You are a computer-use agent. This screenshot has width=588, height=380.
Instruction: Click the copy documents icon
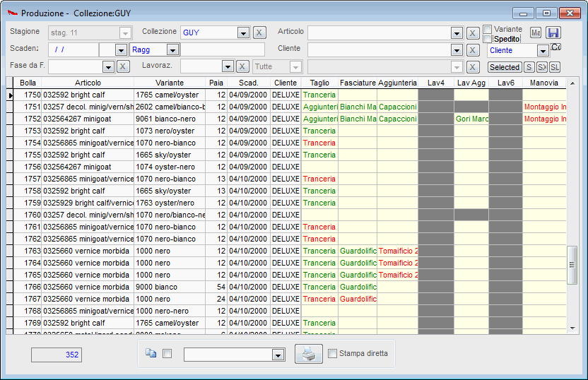pyautogui.click(x=151, y=353)
